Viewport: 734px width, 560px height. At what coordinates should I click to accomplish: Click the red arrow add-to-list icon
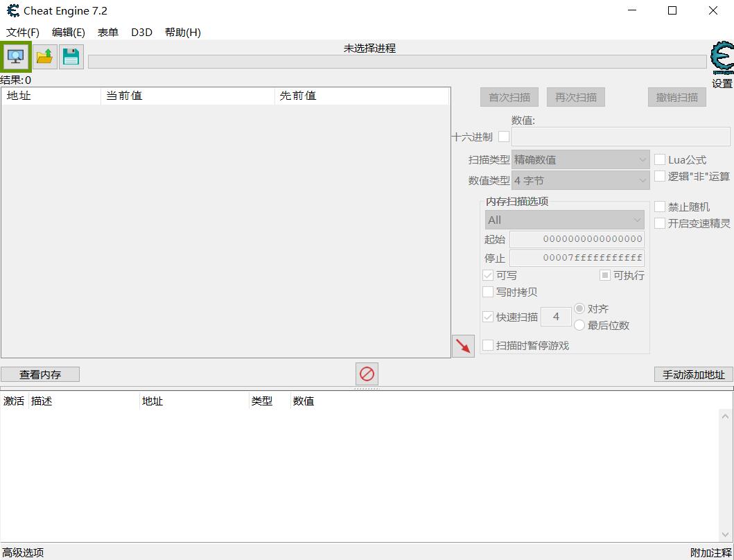[x=463, y=347]
